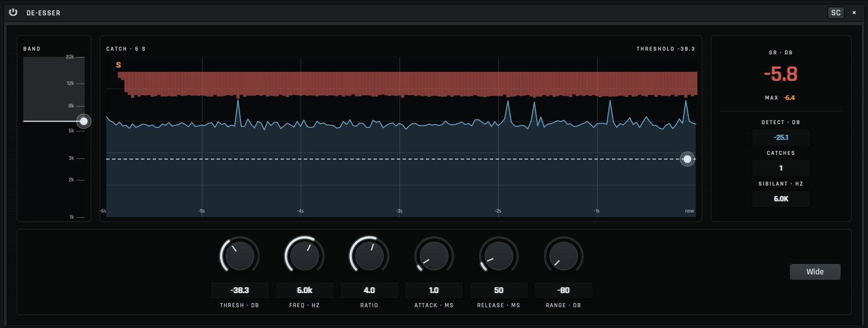This screenshot has width=868, height=328.
Task: Click the threshold line handle in graph
Action: pyautogui.click(x=687, y=159)
